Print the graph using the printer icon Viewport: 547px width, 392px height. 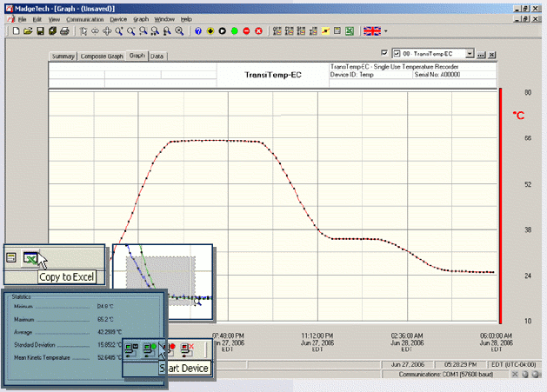[x=64, y=31]
